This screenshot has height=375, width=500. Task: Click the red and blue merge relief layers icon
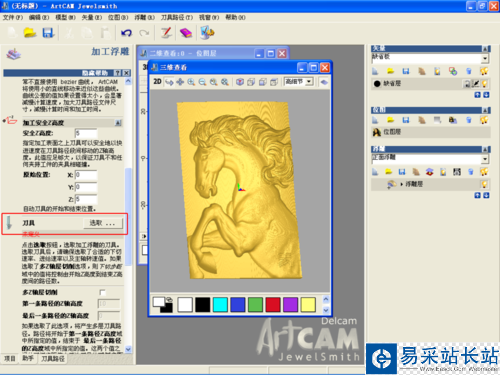pyautogui.click(x=430, y=172)
